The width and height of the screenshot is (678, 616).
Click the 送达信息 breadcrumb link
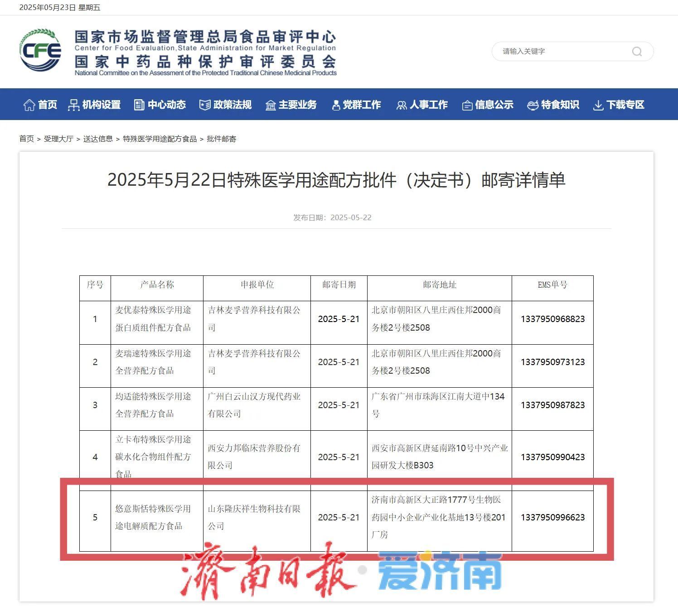pos(99,139)
